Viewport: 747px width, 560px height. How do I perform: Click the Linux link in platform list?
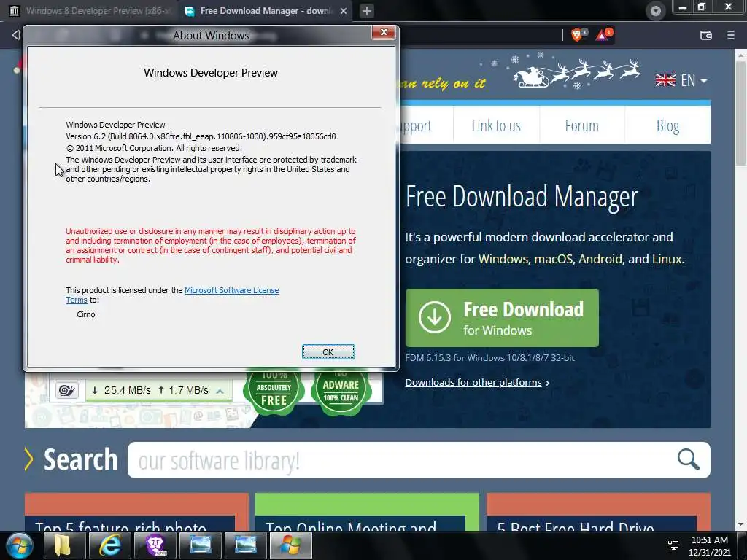667,259
